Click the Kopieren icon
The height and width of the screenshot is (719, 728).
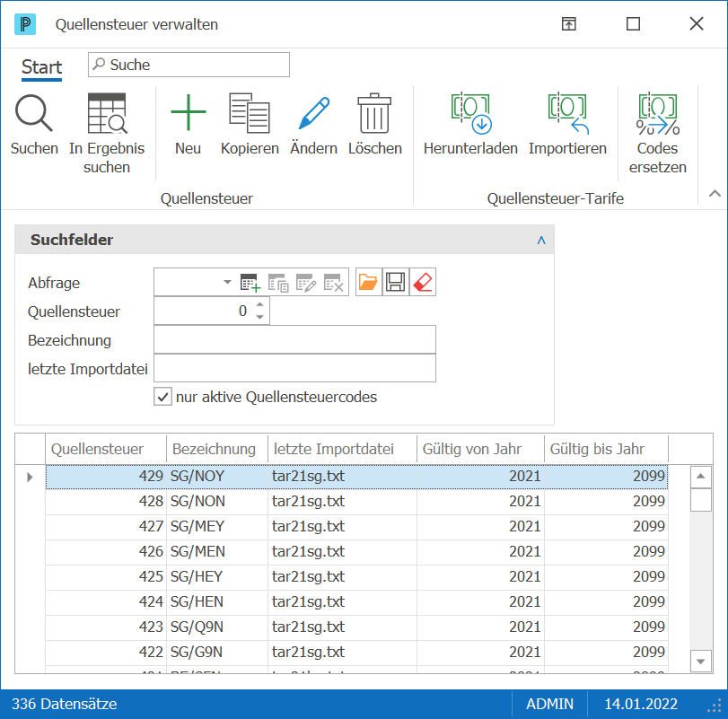[x=250, y=113]
